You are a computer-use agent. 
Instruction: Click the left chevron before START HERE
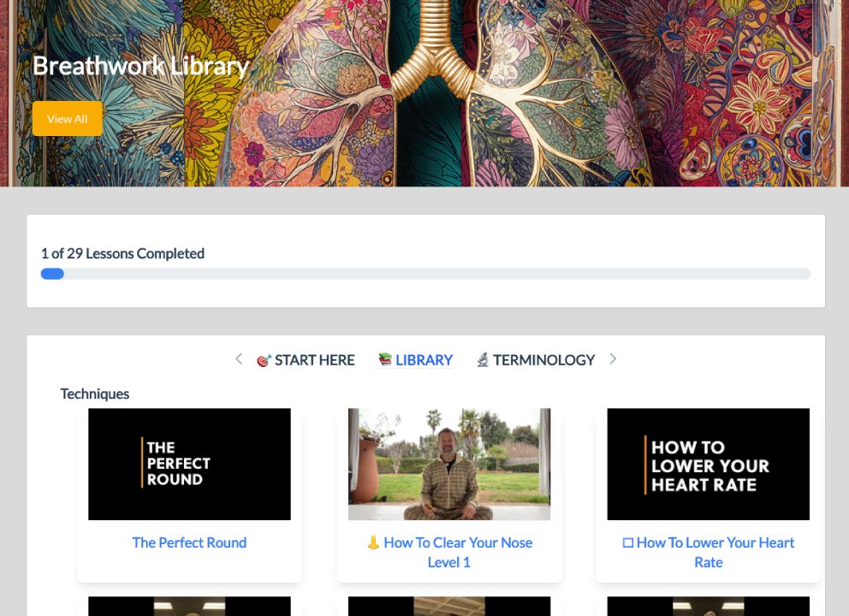[239, 358]
